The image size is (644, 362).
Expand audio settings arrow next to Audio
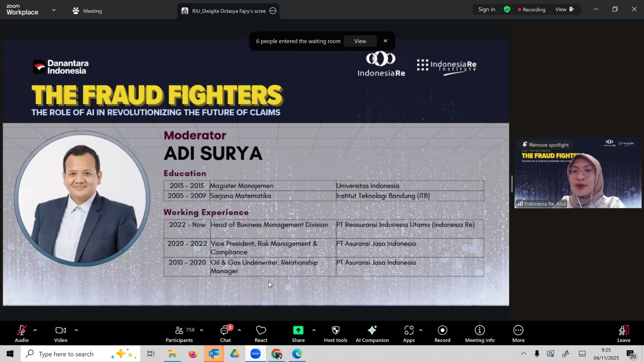point(35,330)
